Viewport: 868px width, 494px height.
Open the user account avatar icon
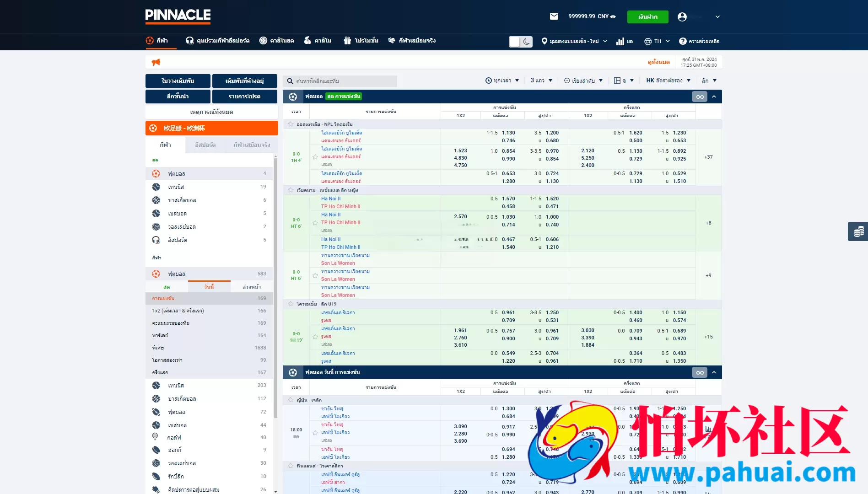682,16
